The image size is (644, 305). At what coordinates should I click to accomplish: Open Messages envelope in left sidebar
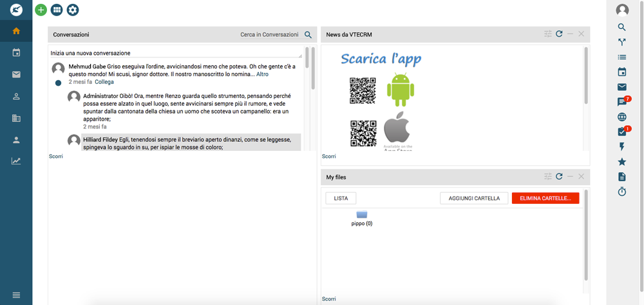pos(16,74)
